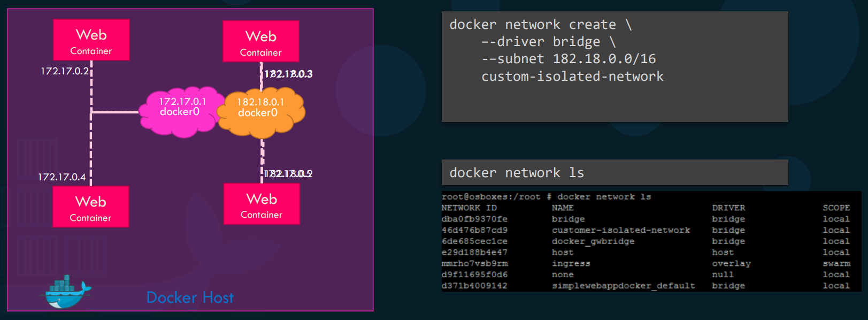Image resolution: width=868 pixels, height=320 pixels.
Task: Click the Docker whale logo
Action: [67, 292]
